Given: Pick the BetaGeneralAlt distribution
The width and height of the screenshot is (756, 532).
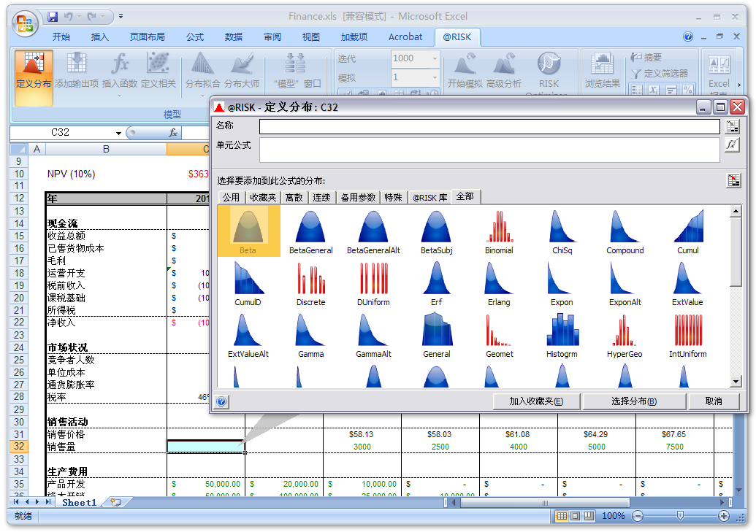Looking at the screenshot, I should click(x=374, y=231).
